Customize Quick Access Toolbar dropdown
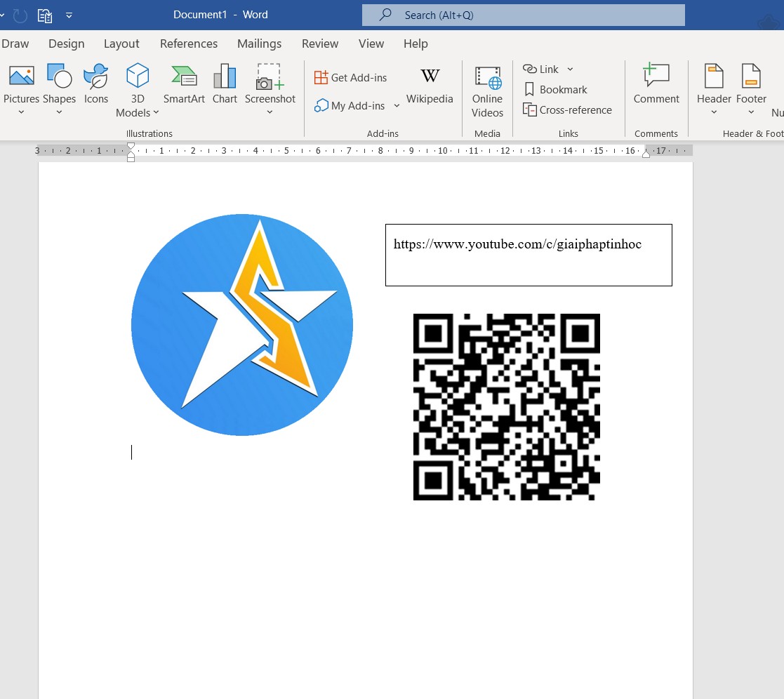 (x=69, y=15)
